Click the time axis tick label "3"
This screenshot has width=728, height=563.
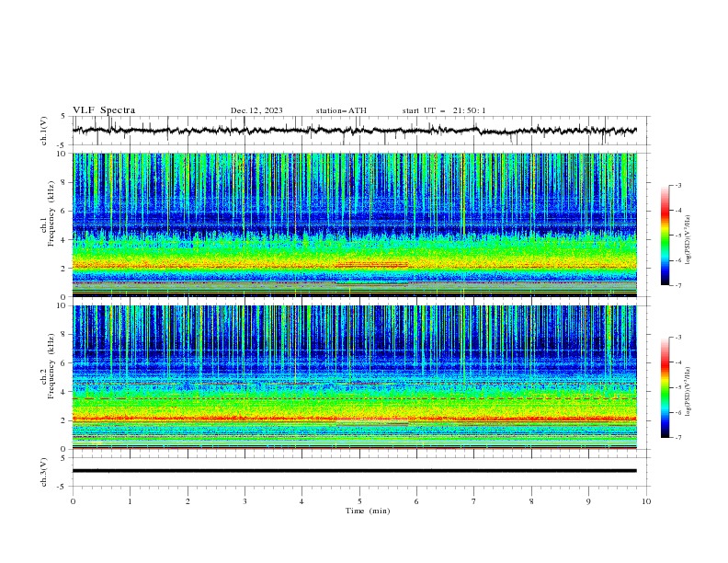coord(245,501)
